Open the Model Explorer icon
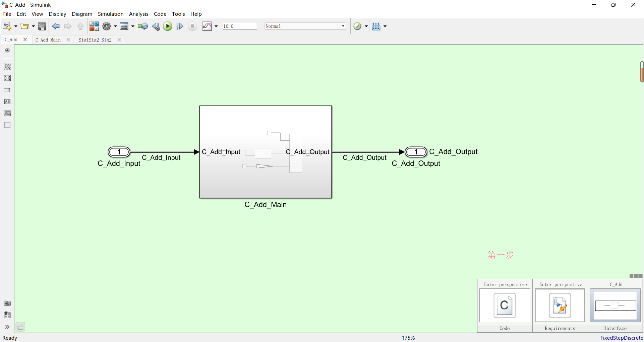This screenshot has height=342, width=644. 124,26
